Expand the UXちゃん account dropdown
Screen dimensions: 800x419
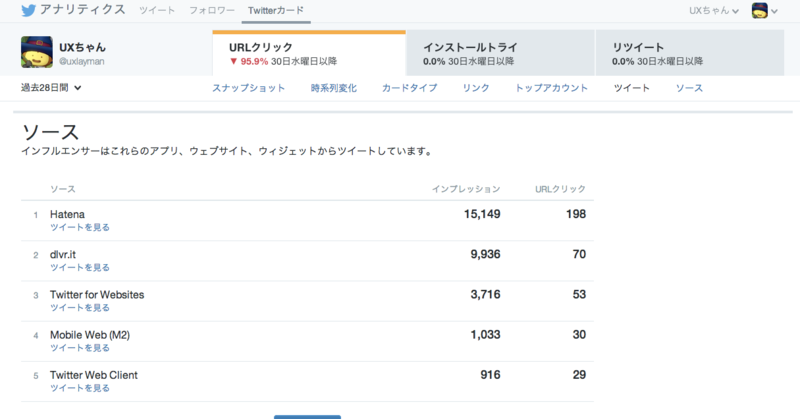pyautogui.click(x=714, y=11)
